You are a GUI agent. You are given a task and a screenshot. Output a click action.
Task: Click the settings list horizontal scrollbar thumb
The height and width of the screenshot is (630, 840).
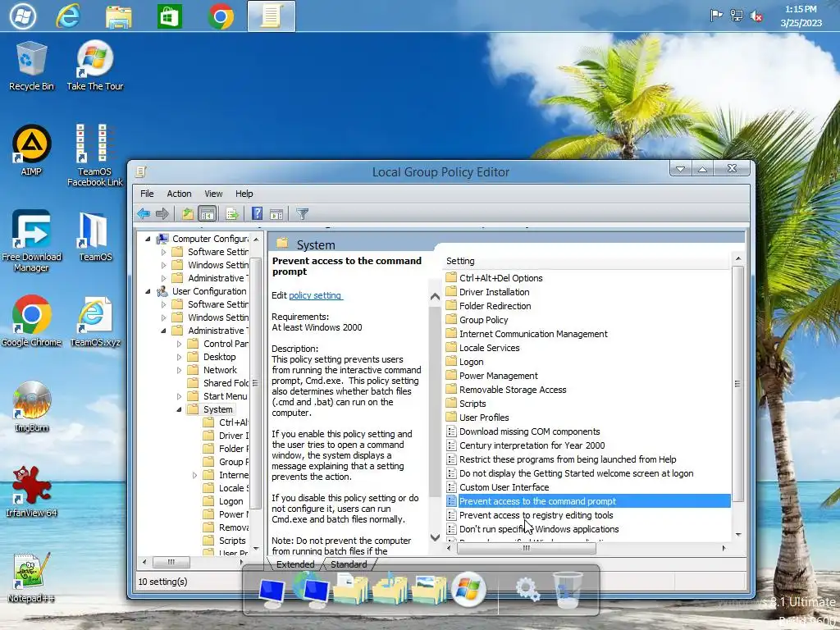coord(526,548)
